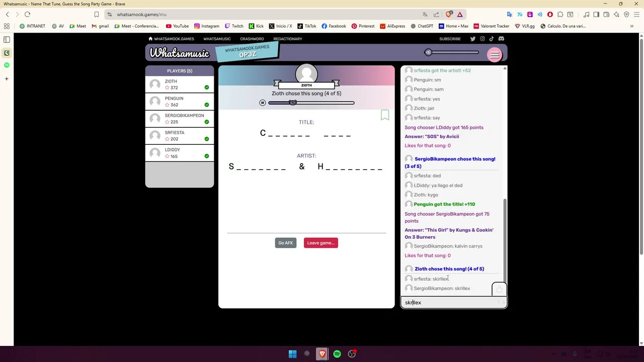
Task: Select player SRFIESTA in players list
Action: pyautogui.click(x=180, y=136)
